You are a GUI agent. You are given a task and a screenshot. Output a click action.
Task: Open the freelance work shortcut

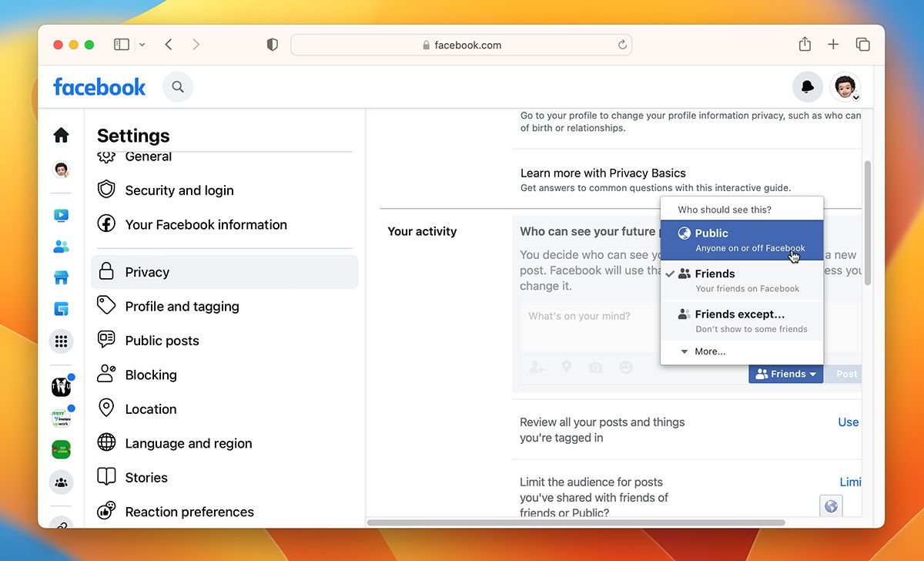pos(61,418)
